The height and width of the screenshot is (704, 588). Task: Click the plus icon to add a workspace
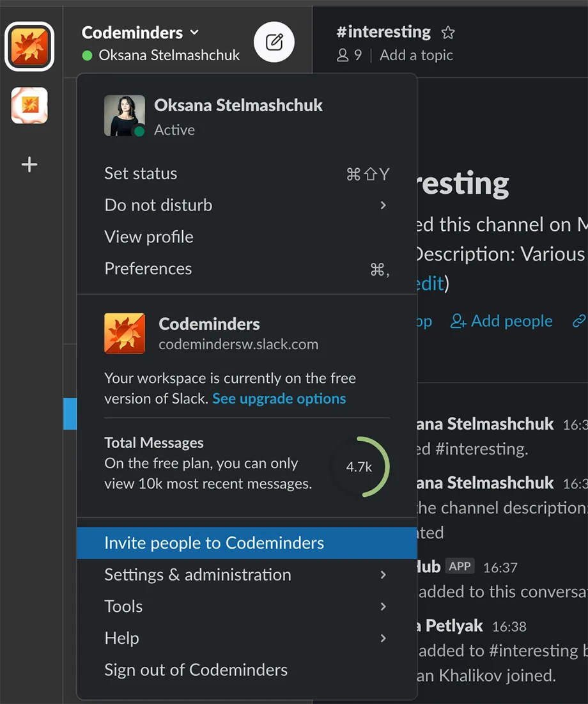pos(29,164)
